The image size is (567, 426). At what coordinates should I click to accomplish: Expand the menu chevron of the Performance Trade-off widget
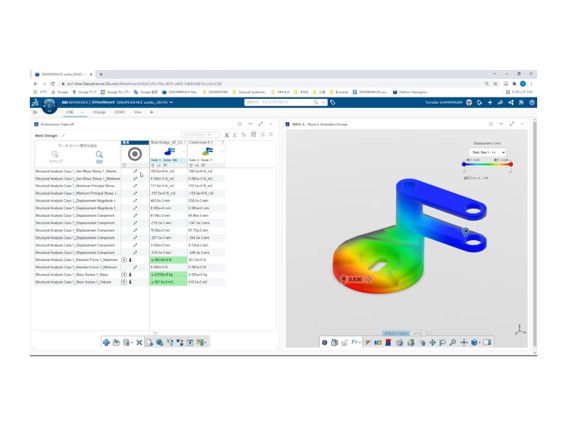tap(271, 124)
